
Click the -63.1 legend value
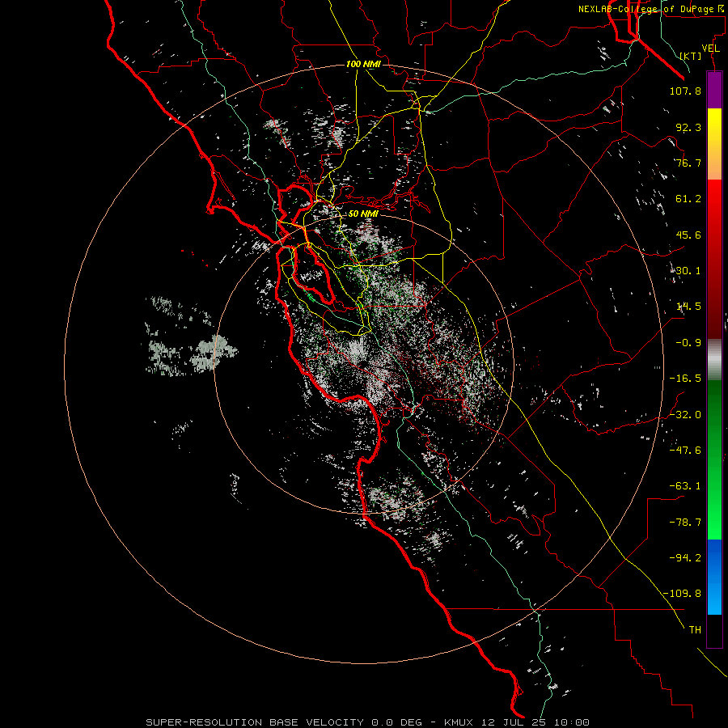(685, 486)
